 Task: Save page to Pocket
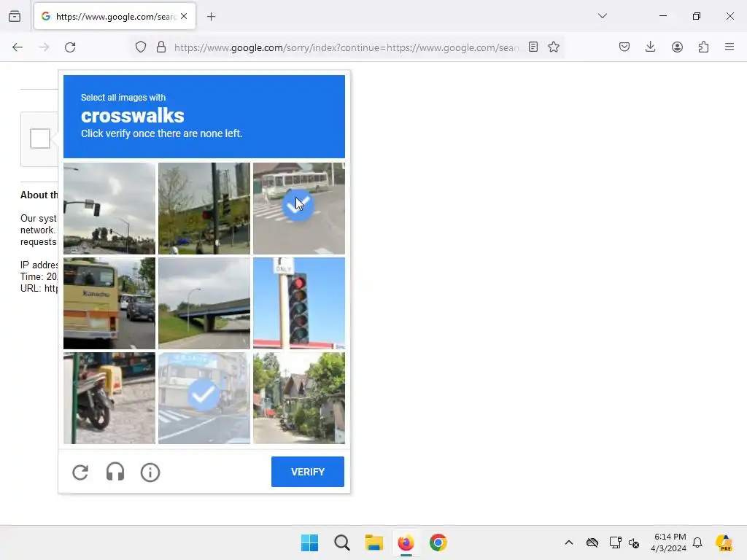click(x=624, y=47)
